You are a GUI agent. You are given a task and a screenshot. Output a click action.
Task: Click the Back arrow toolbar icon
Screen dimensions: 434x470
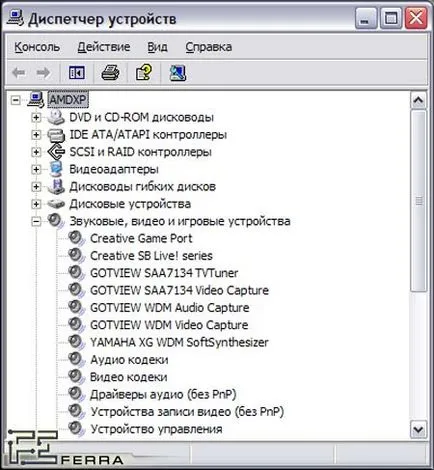pos(19,73)
